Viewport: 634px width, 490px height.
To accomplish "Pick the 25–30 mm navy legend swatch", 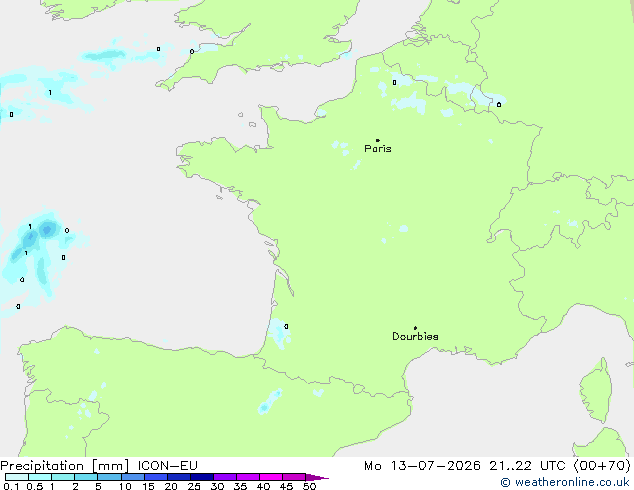I will (201, 477).
